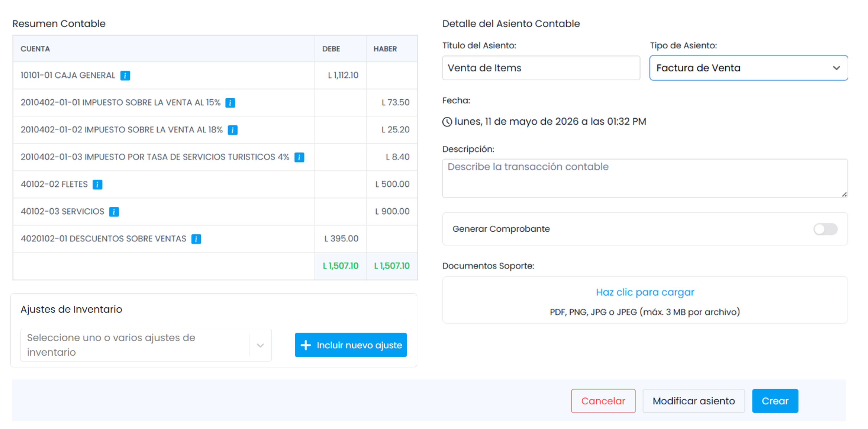
Task: Click info icon for SERVICIOS TURISTICOS 4% tax
Action: tap(299, 157)
